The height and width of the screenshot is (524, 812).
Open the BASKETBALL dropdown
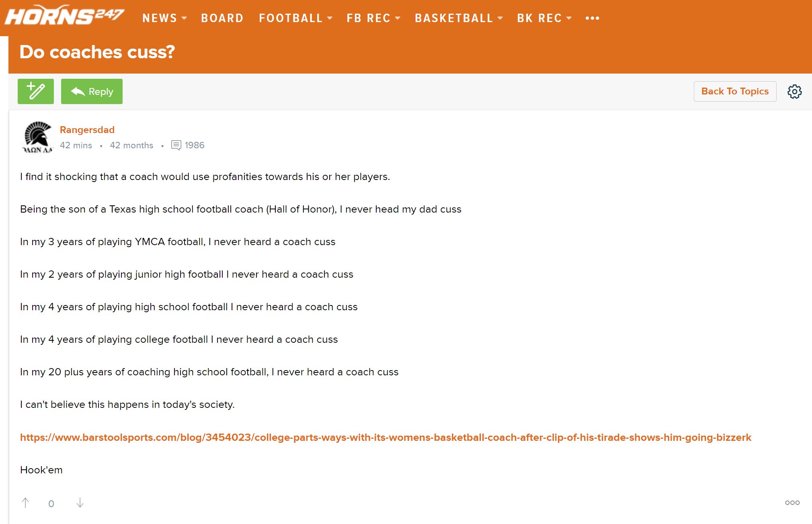454,18
